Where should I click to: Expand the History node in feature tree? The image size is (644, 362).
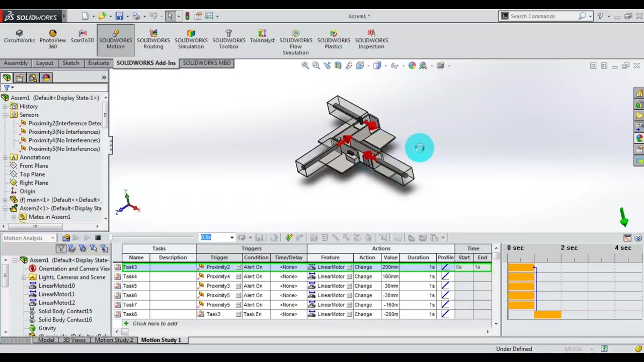tap(5, 107)
